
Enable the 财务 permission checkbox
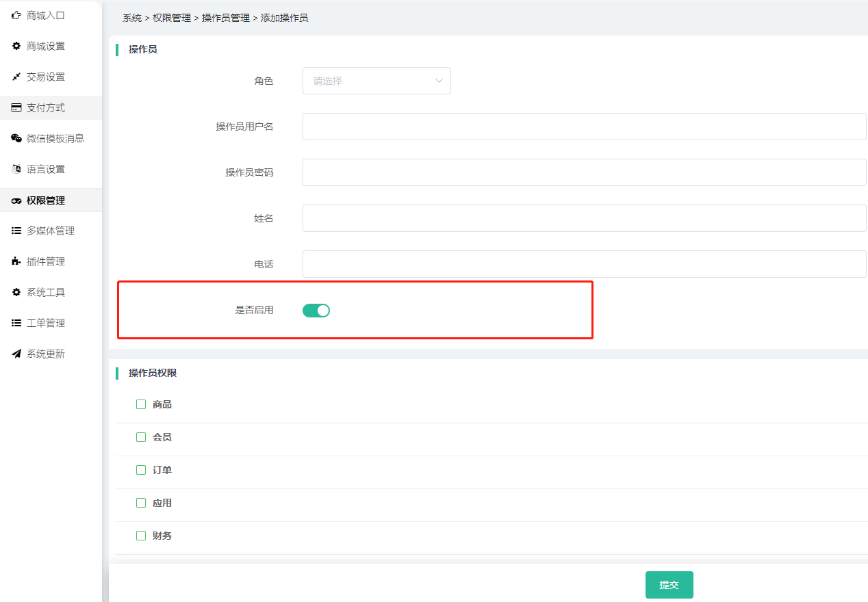pos(141,536)
